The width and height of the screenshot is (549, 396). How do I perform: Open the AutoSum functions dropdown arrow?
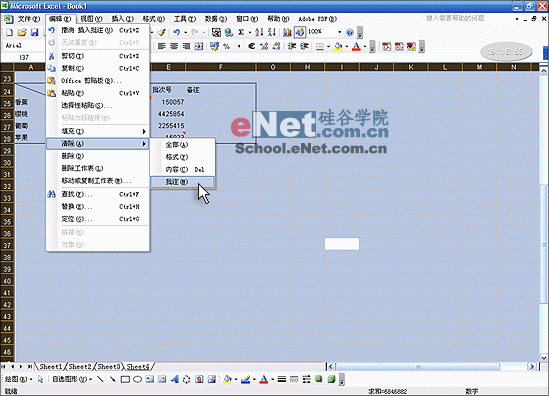(250, 33)
